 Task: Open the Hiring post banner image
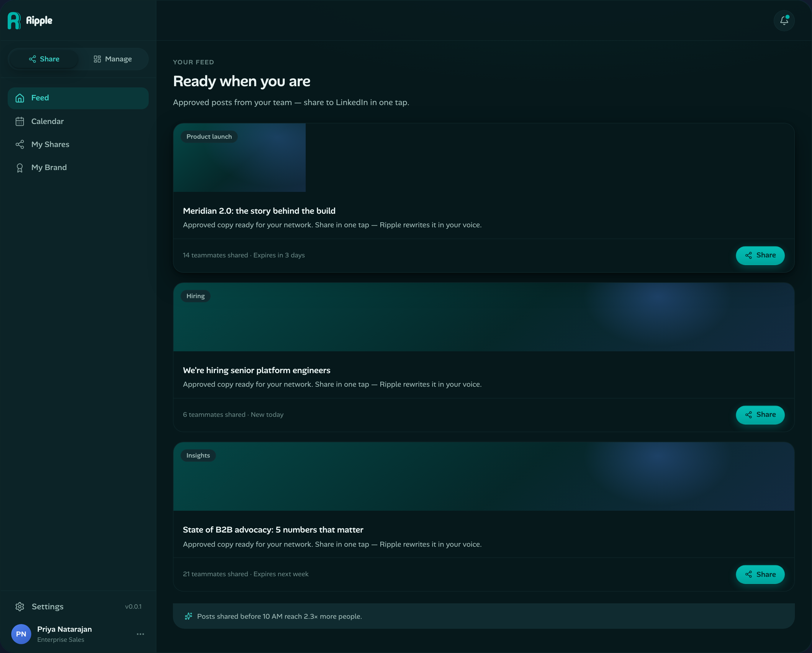tap(484, 317)
